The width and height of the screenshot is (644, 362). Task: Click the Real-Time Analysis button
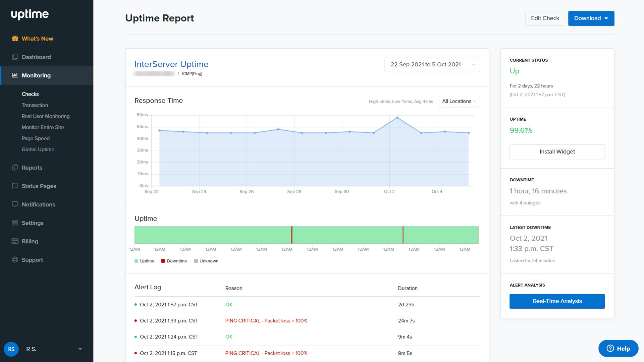(557, 301)
